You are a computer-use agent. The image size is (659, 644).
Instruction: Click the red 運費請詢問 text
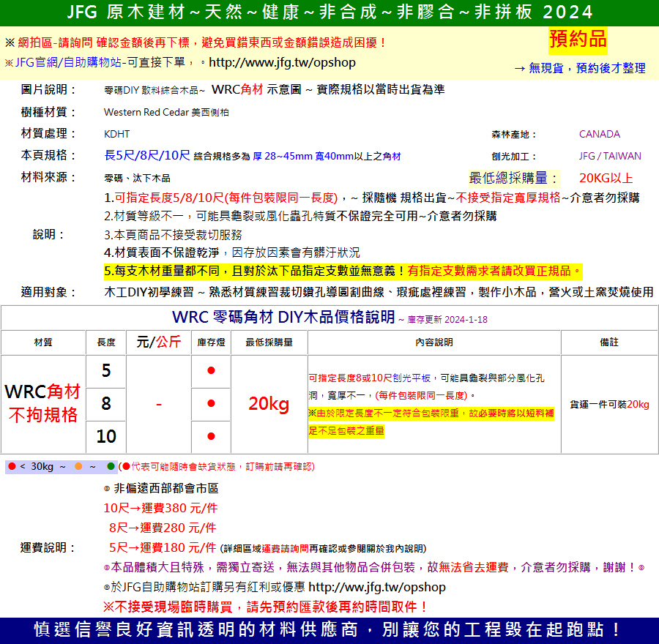285,549
